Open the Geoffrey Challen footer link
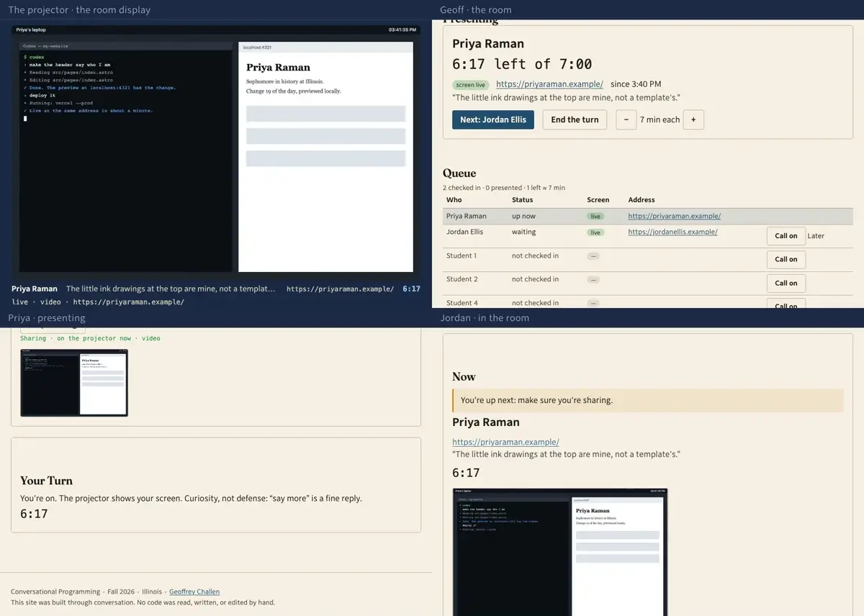This screenshot has height=616, width=864. (x=194, y=592)
